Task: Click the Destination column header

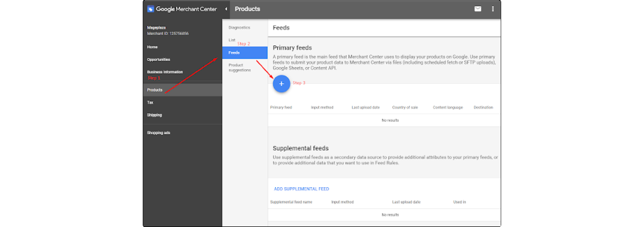Action: click(483, 107)
